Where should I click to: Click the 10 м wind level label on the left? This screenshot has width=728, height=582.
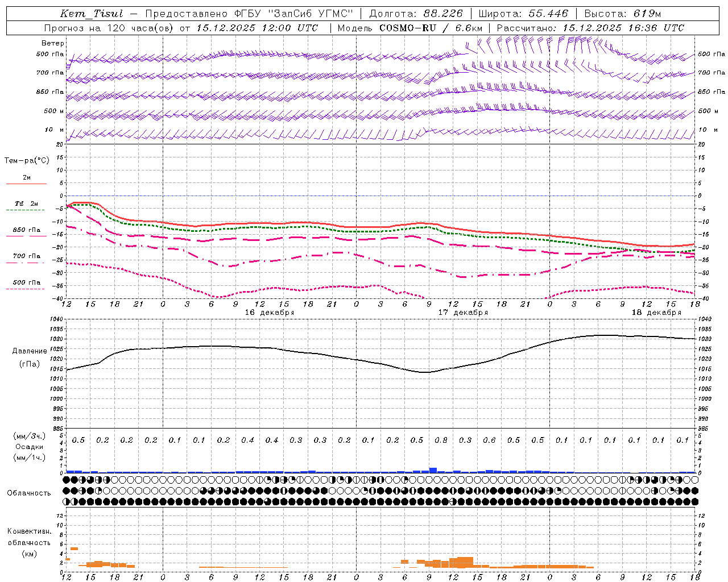tap(55, 130)
